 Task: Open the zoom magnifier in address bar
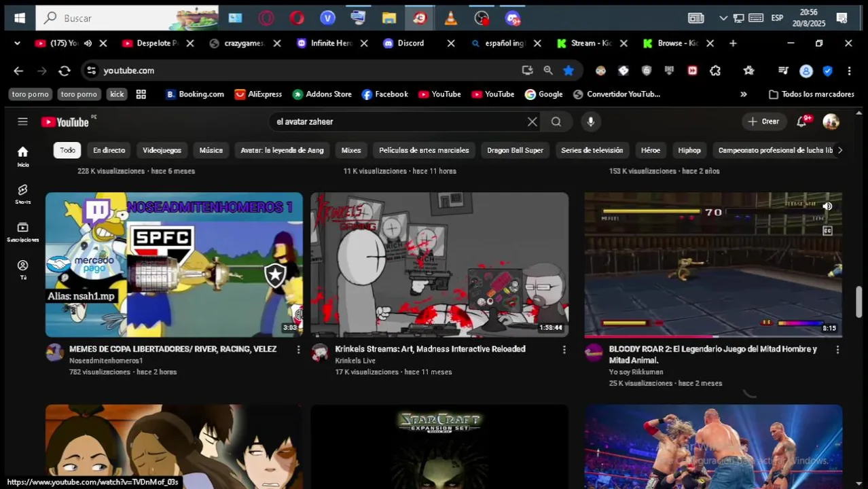click(548, 71)
